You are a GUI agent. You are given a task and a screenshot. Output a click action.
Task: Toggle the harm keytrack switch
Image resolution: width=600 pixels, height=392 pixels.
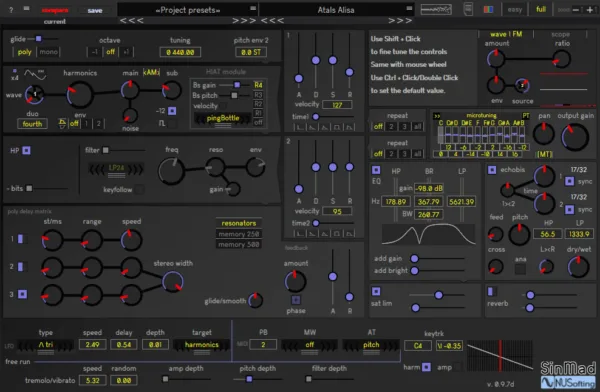[x=426, y=367]
